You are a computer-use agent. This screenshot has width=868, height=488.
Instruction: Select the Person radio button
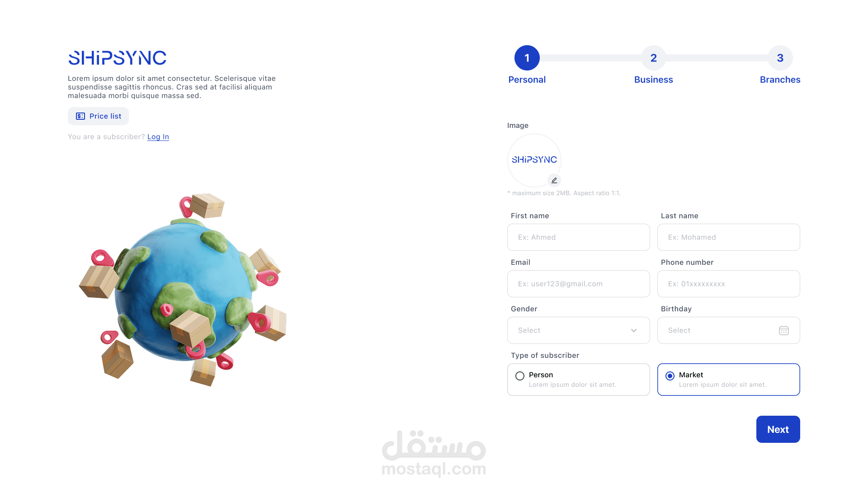[x=520, y=376]
